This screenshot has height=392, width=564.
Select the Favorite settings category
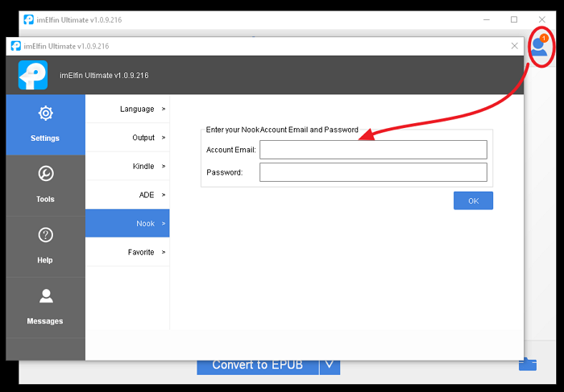click(127, 252)
